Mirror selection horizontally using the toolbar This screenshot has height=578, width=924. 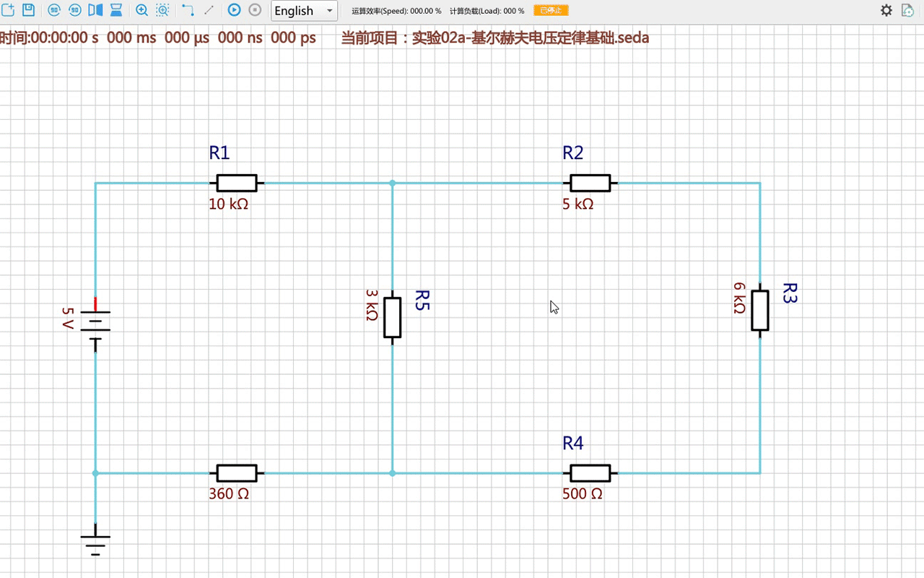95,10
